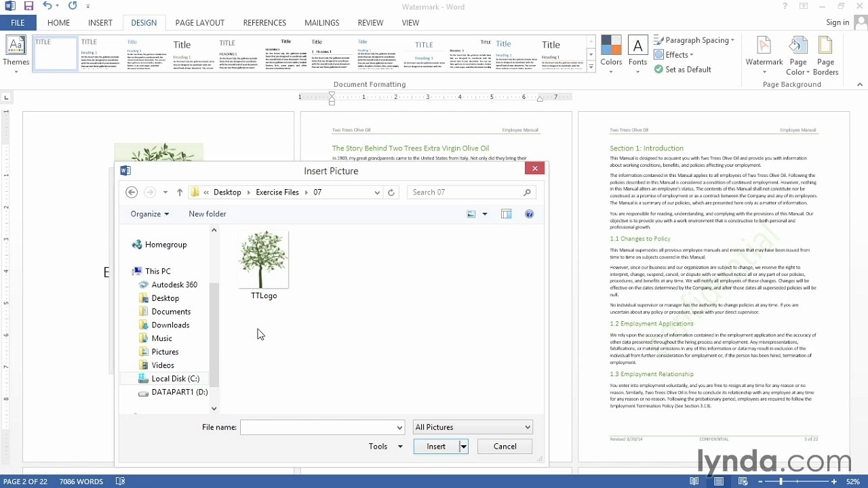Click the search magnifier icon
Image resolution: width=868 pixels, height=488 pixels.
click(x=527, y=192)
